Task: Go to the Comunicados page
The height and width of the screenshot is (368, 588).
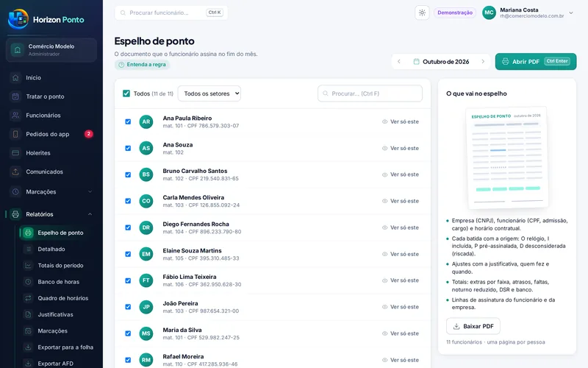Action: coord(51,171)
